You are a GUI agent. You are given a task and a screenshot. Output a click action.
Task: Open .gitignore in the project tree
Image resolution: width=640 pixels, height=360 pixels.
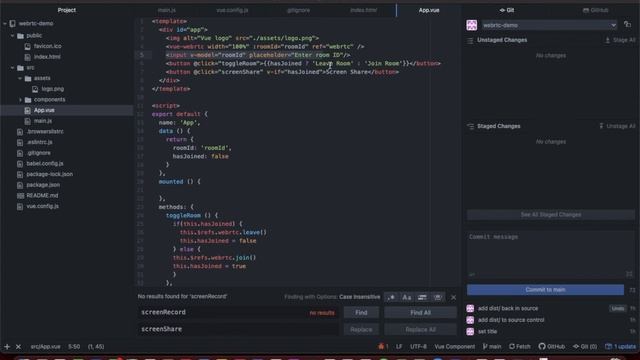pos(38,153)
